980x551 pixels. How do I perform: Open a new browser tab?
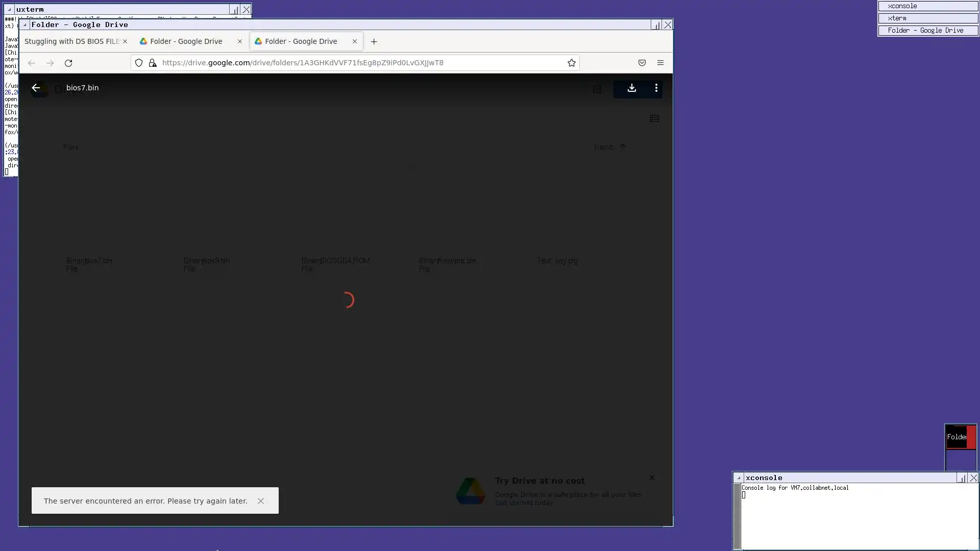coord(374,42)
